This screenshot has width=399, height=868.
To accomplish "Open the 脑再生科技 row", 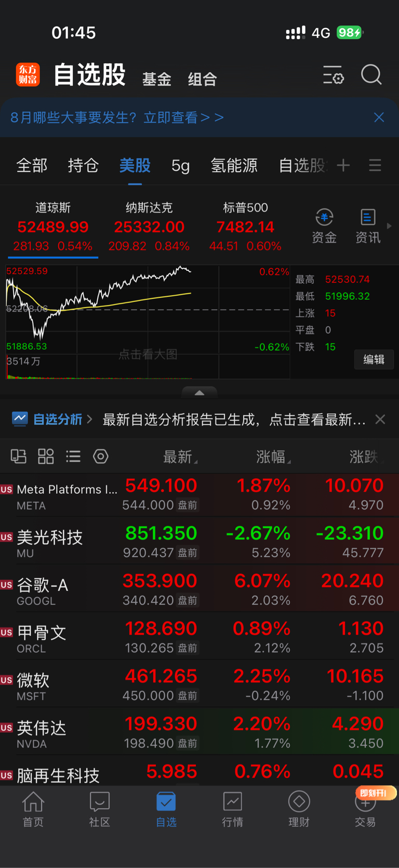I will [x=199, y=771].
